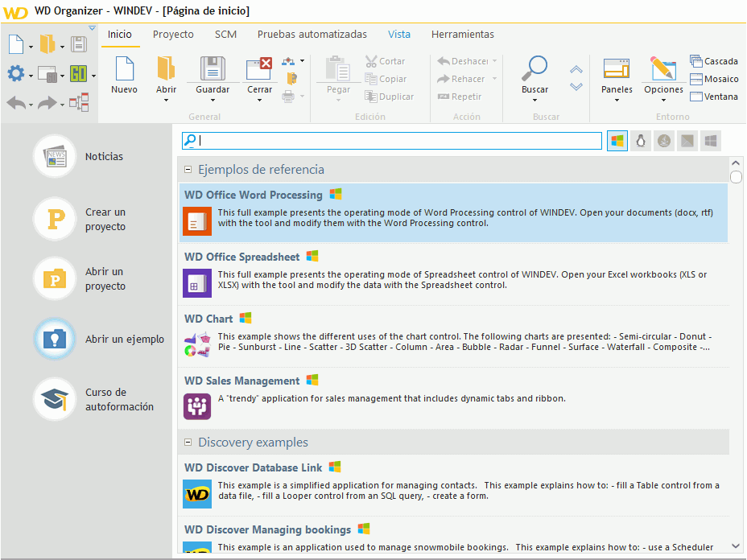Open the dropdown arrow under Paneles
The width and height of the screenshot is (747, 560).
617,101
